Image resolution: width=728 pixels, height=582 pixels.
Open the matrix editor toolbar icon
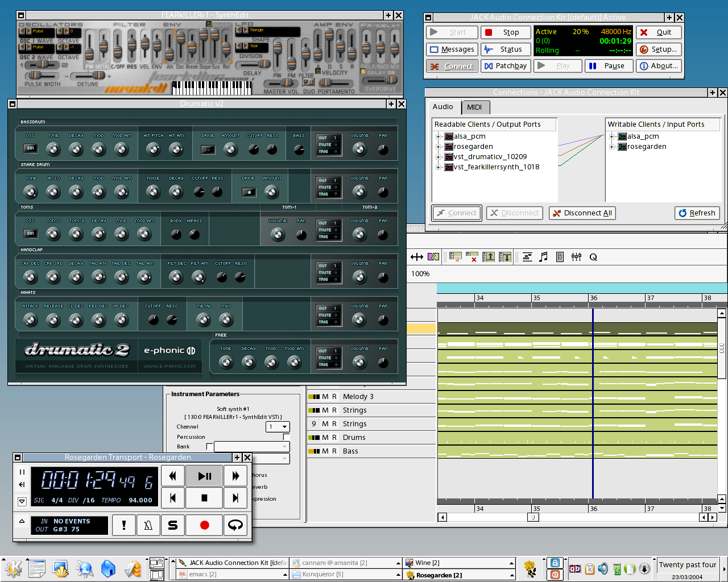(527, 257)
